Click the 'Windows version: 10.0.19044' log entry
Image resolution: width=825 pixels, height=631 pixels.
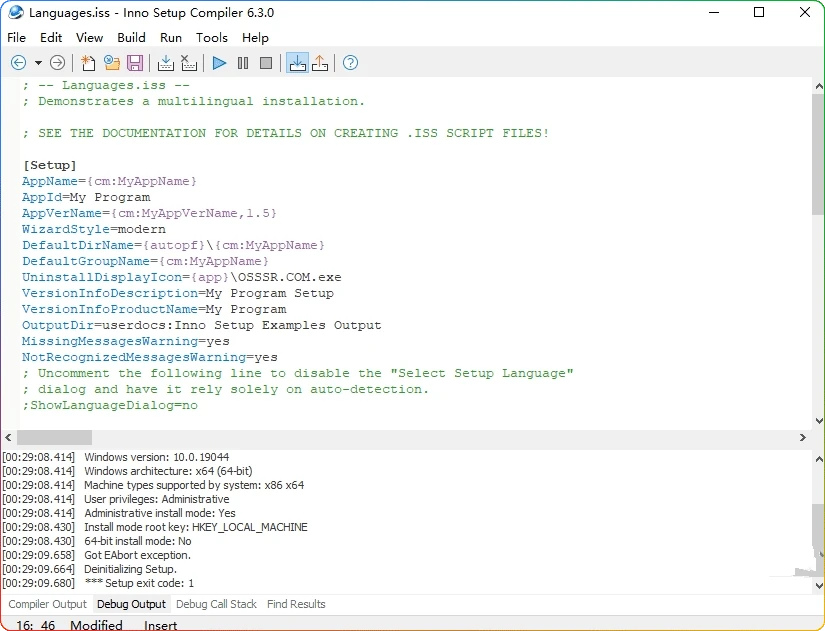coord(157,457)
